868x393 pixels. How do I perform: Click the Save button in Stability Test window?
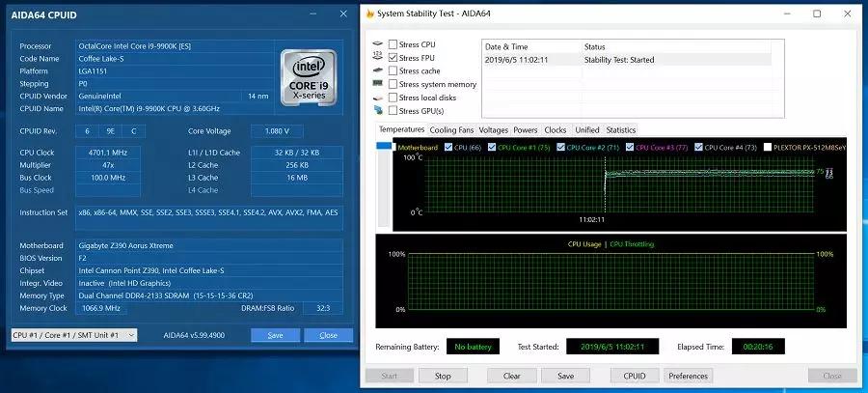565,376
